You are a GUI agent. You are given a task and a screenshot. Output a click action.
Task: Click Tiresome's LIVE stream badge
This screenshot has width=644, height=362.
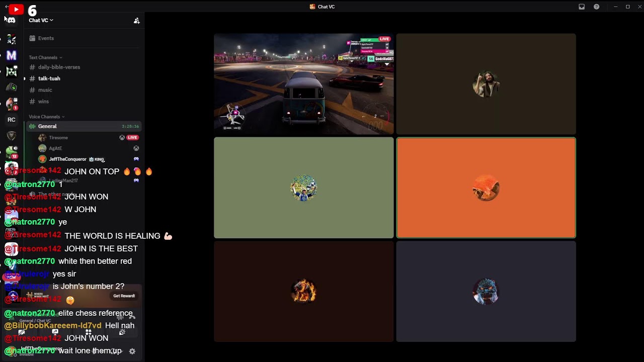pos(133,137)
